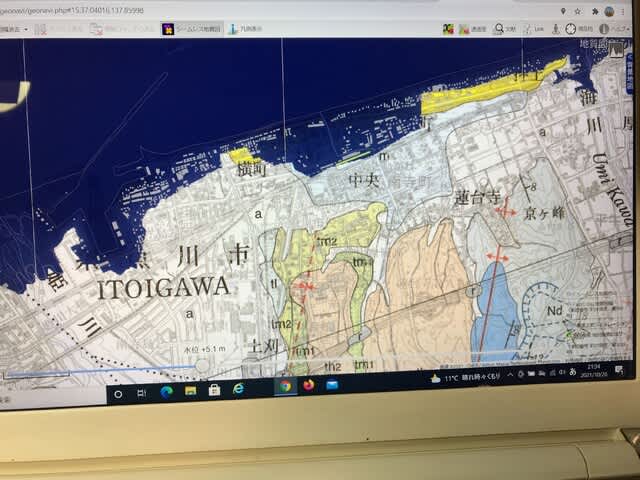Open the 文献 search magnifier tool
This screenshot has width=640, height=480.
497,29
